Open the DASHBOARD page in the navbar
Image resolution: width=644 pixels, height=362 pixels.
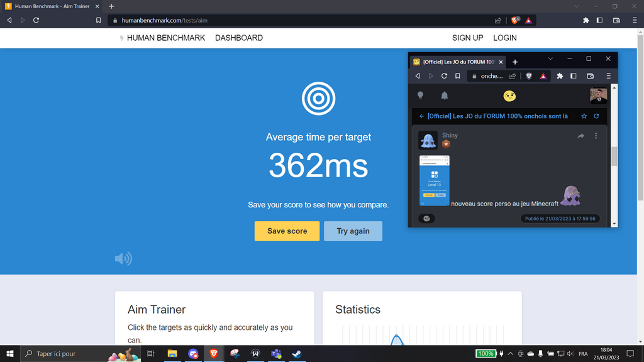point(239,38)
